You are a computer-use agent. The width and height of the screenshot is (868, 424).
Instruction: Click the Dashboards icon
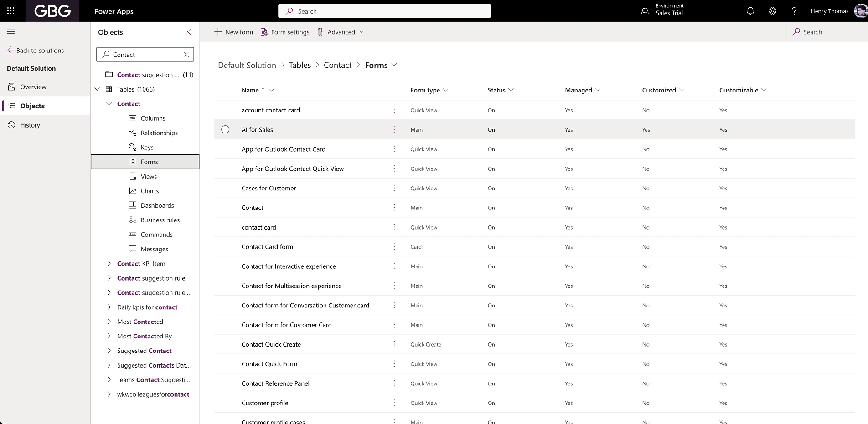(x=132, y=205)
